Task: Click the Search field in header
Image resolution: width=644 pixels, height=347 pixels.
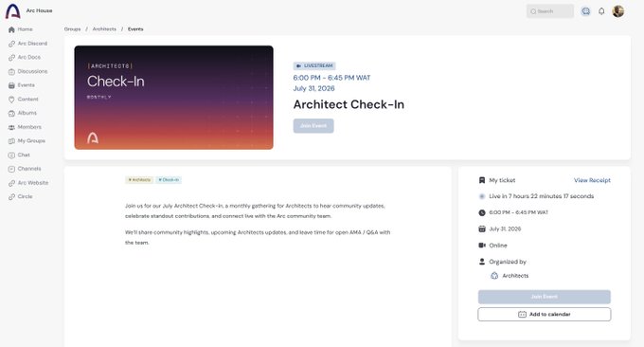Action: coord(550,11)
